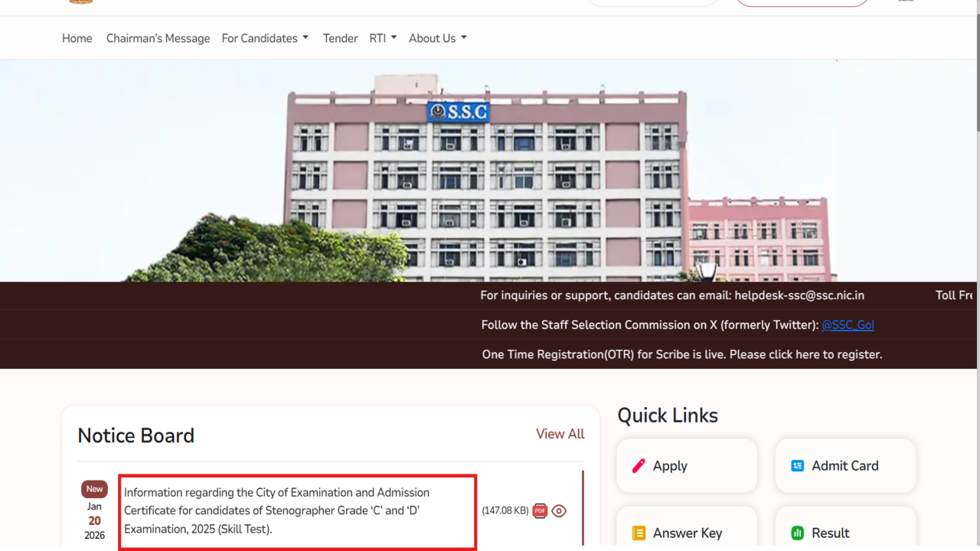Open Chairman's Message page
980x551 pixels.
click(158, 38)
